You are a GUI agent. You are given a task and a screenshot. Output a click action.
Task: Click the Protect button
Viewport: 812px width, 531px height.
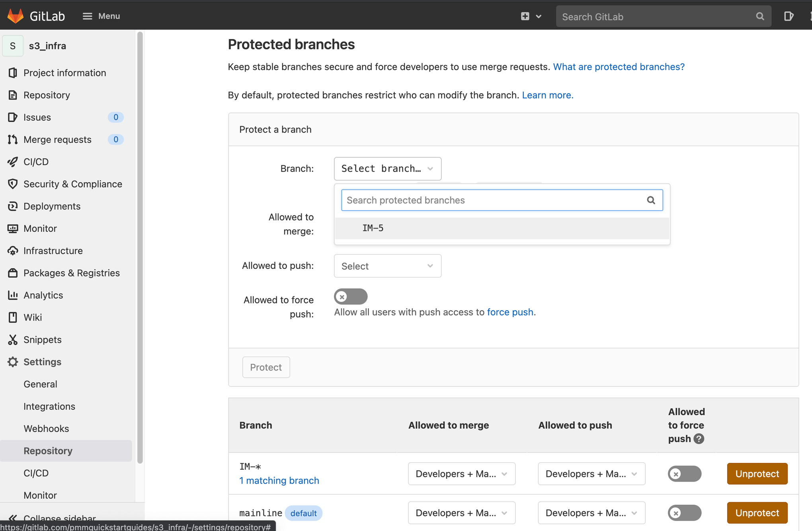266,367
